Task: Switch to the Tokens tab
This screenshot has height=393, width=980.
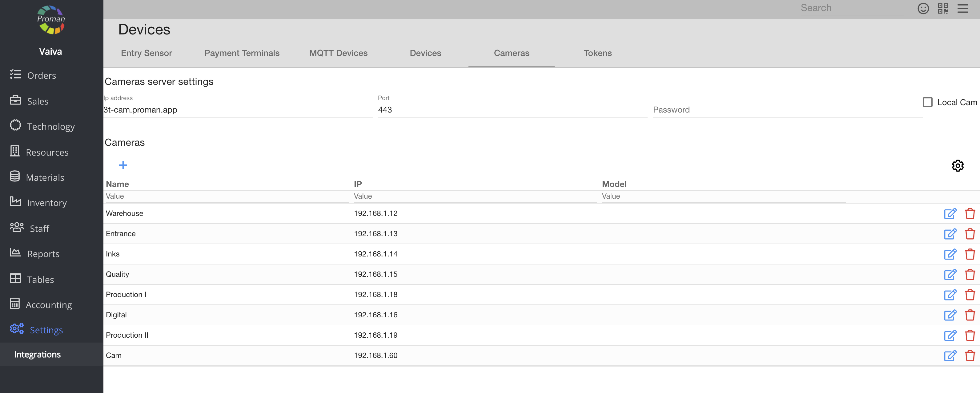Action: coord(597,53)
